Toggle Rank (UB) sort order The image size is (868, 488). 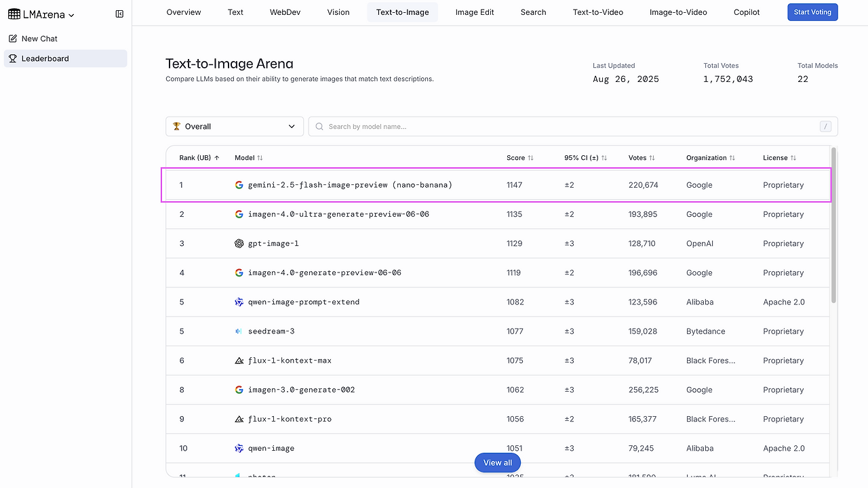tap(199, 158)
